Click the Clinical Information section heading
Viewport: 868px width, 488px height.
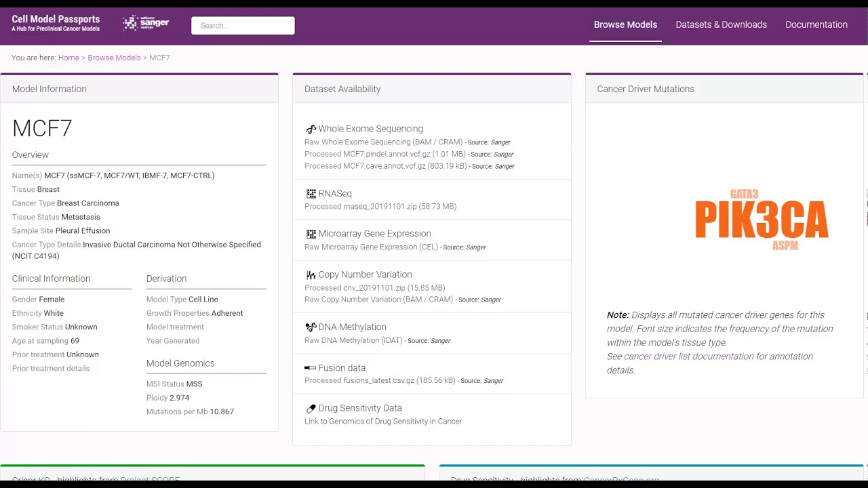point(51,279)
